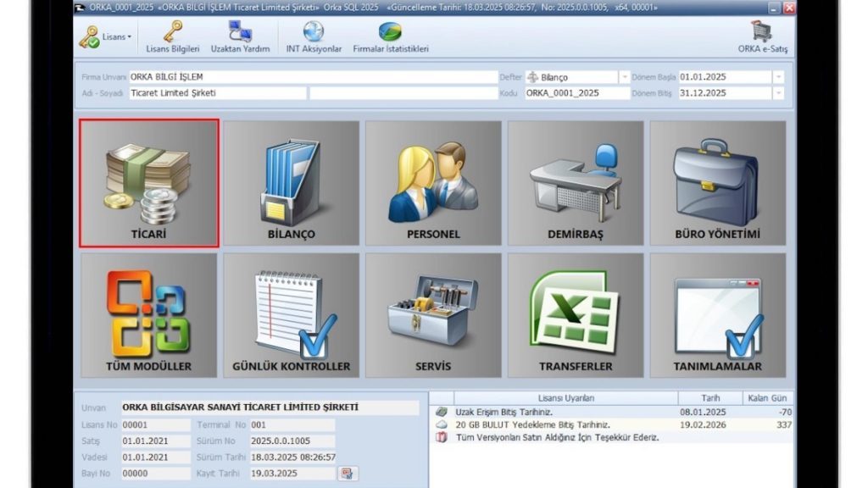Launch Uzaktan Yardım remote help

point(240,36)
